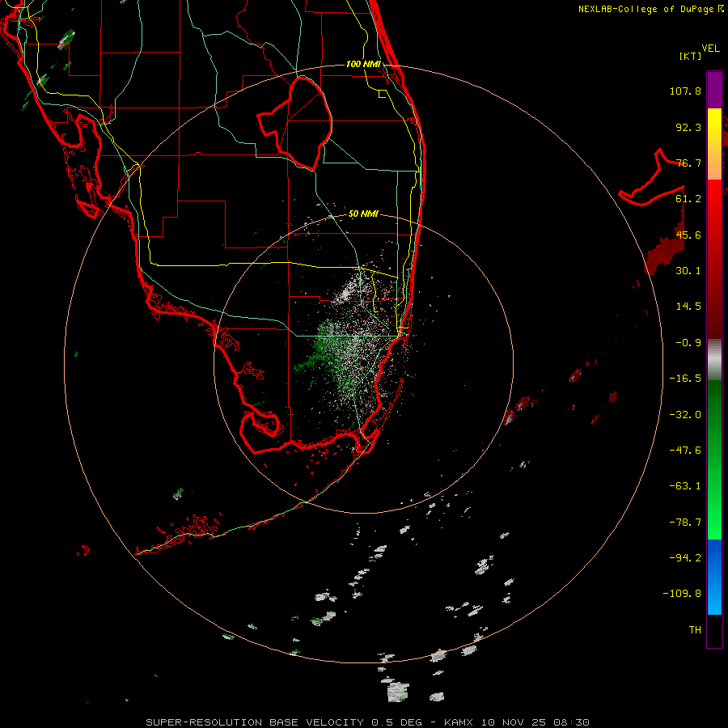Click the 61.2 velocity scale value
The width and height of the screenshot is (728, 728).
click(688, 199)
